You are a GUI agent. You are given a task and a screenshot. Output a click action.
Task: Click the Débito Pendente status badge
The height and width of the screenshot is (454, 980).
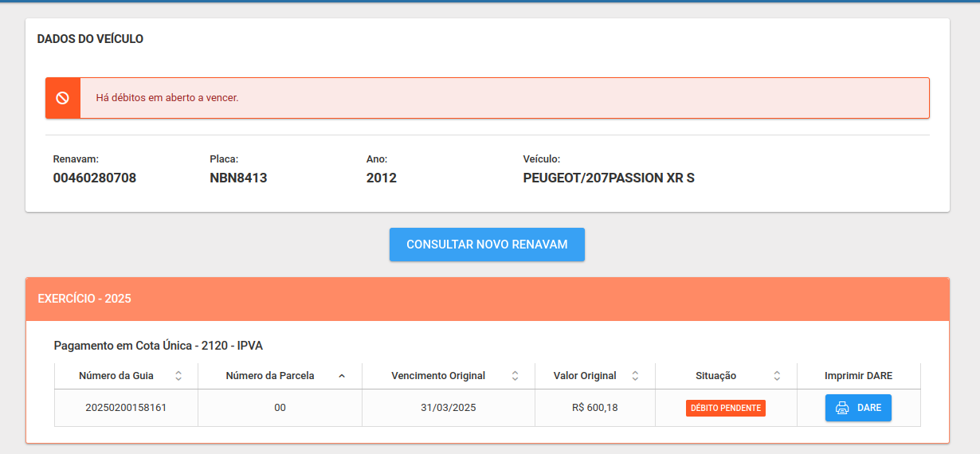click(x=725, y=408)
